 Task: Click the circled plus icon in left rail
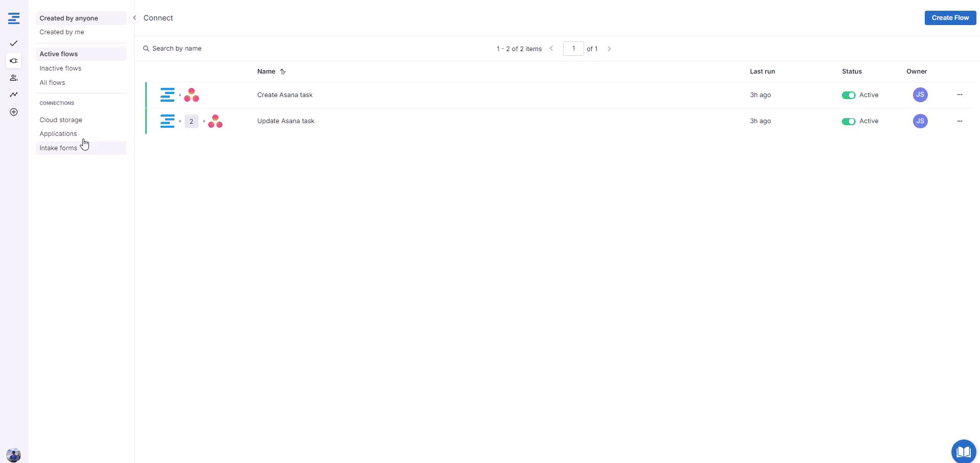(x=14, y=112)
